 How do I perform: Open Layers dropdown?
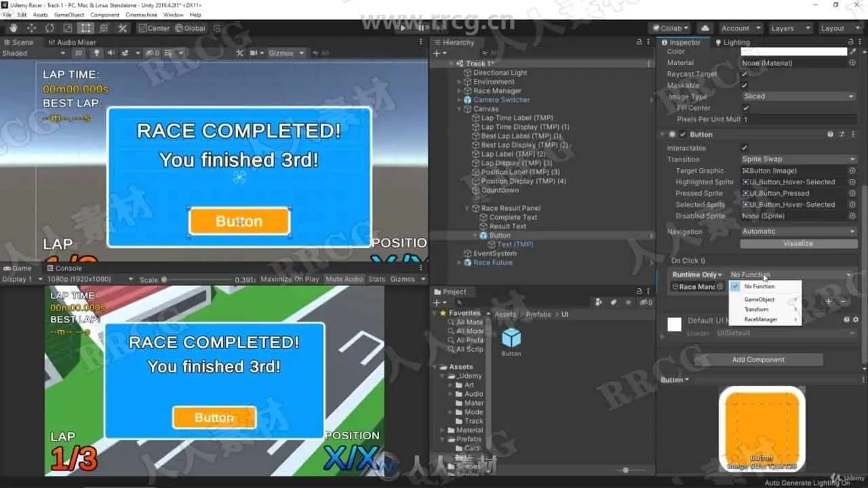click(x=790, y=28)
